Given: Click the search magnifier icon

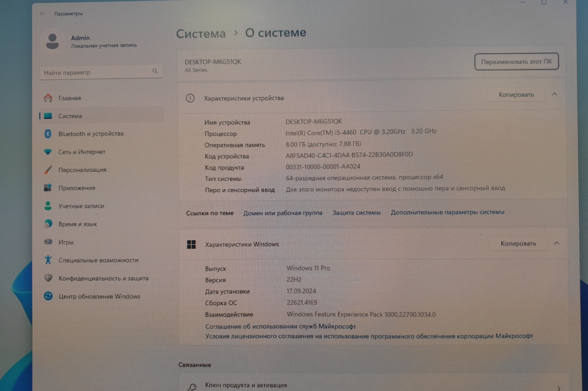Looking at the screenshot, I should [x=155, y=71].
